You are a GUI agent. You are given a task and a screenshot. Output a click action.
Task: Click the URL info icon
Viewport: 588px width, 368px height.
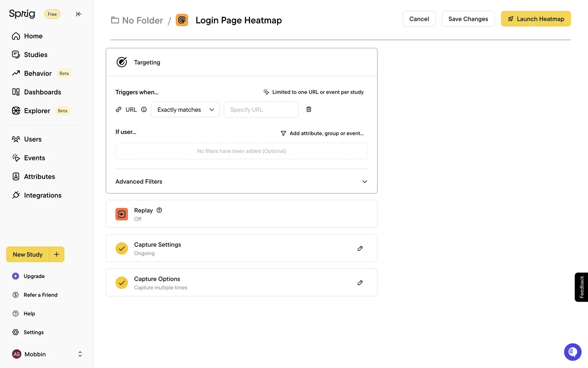tap(144, 109)
